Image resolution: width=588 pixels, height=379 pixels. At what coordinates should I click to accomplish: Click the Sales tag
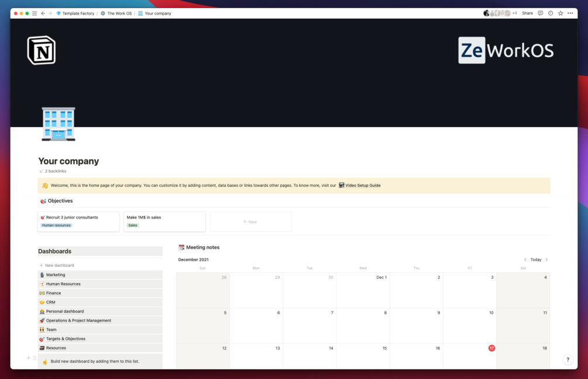[133, 226]
